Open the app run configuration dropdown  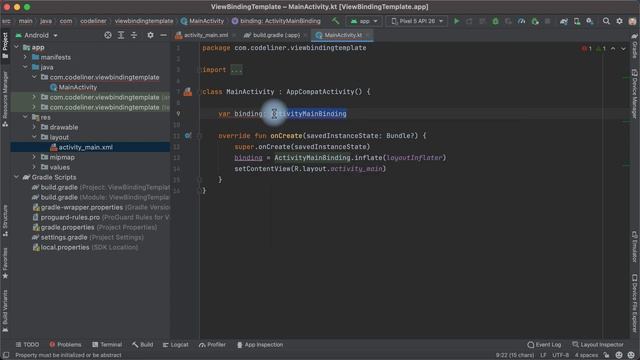pyautogui.click(x=364, y=21)
